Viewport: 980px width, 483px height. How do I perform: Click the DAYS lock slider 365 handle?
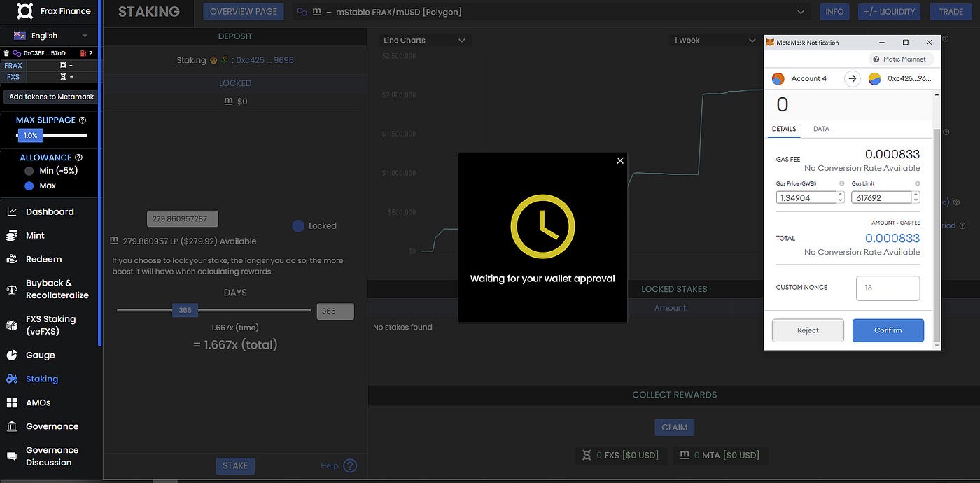pyautogui.click(x=185, y=311)
